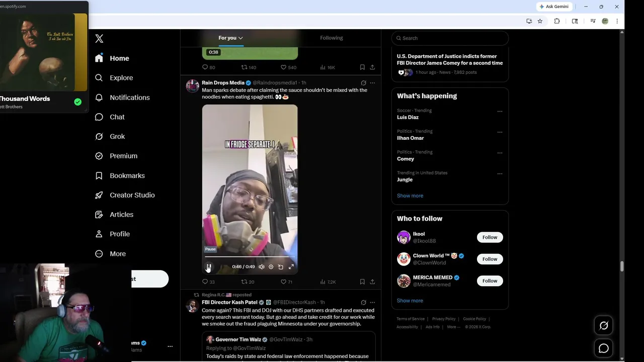The height and width of the screenshot is (362, 644).
Task: Click the Search field
Action: click(450, 38)
